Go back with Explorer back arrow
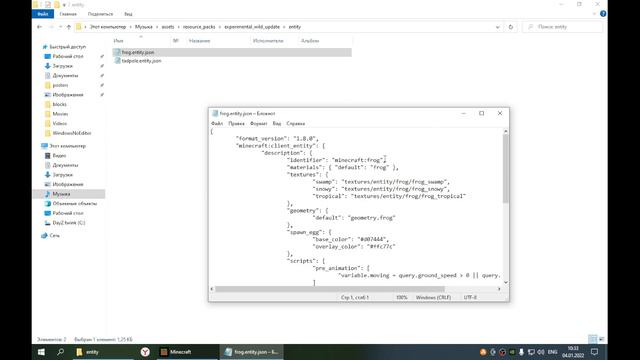This screenshot has width=640, height=360. [x=39, y=27]
